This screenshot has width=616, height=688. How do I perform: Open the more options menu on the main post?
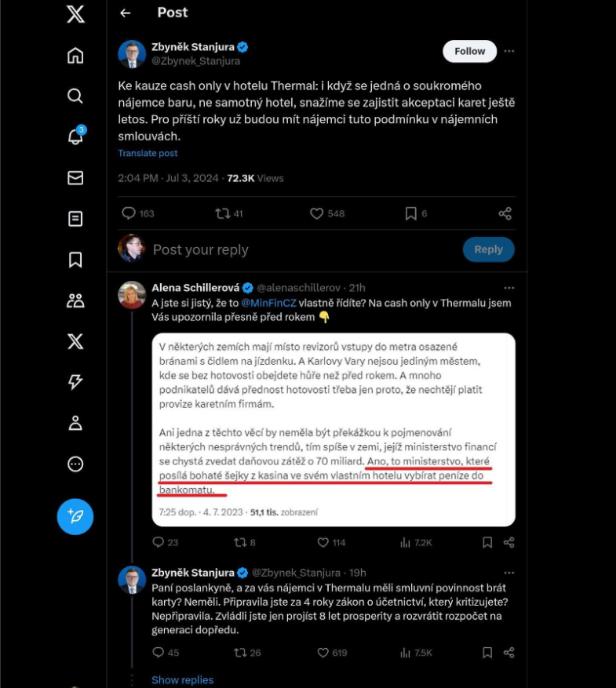(x=510, y=51)
